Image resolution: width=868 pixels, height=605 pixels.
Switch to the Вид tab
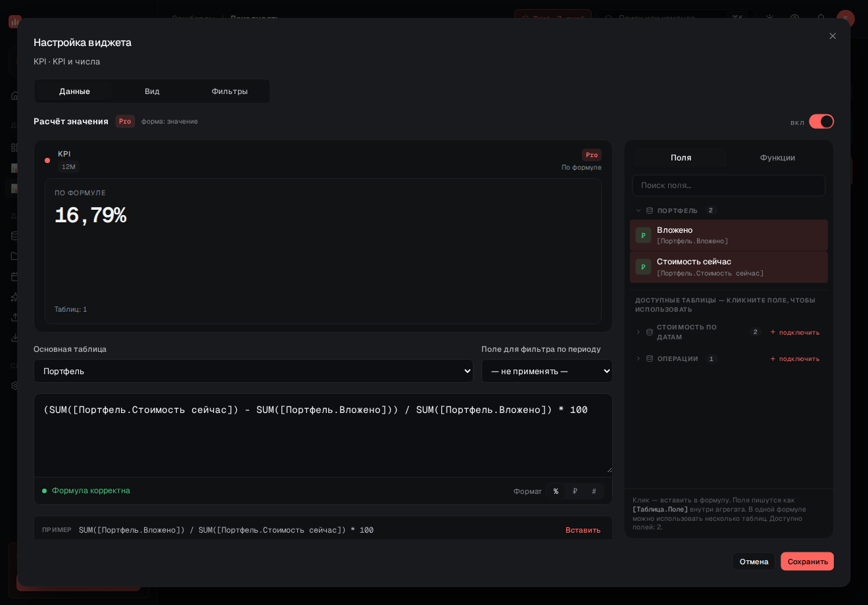tap(152, 91)
